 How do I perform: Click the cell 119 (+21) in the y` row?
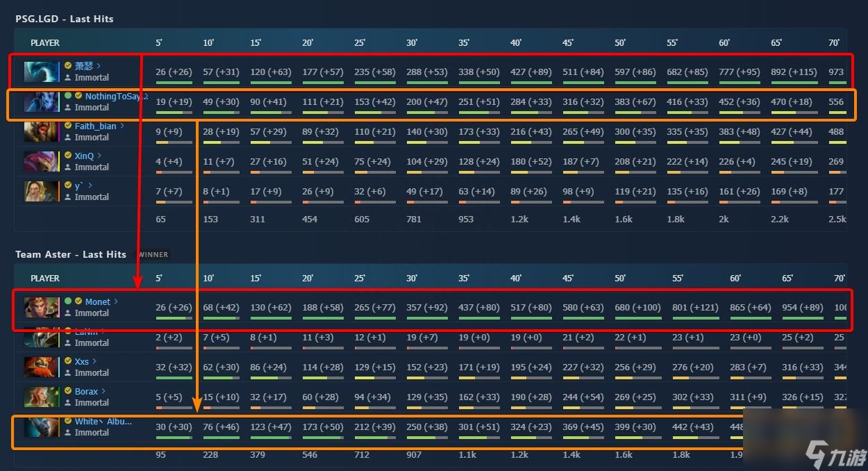point(635,191)
